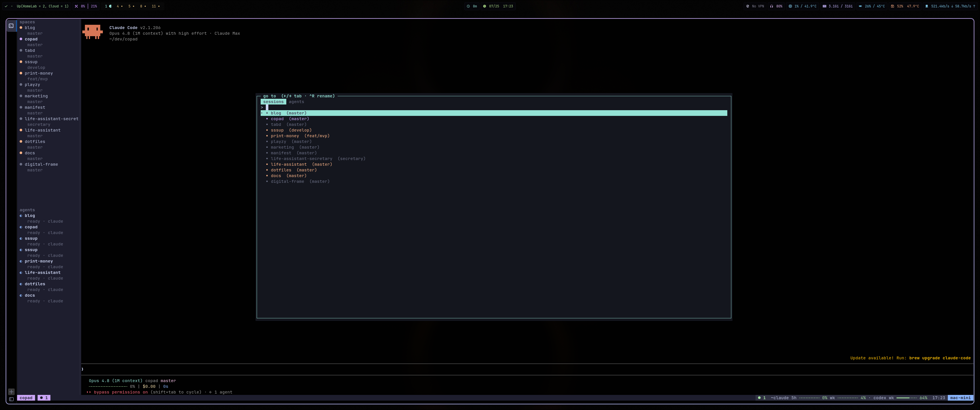Click the Claude Code mascot logo

click(x=93, y=32)
